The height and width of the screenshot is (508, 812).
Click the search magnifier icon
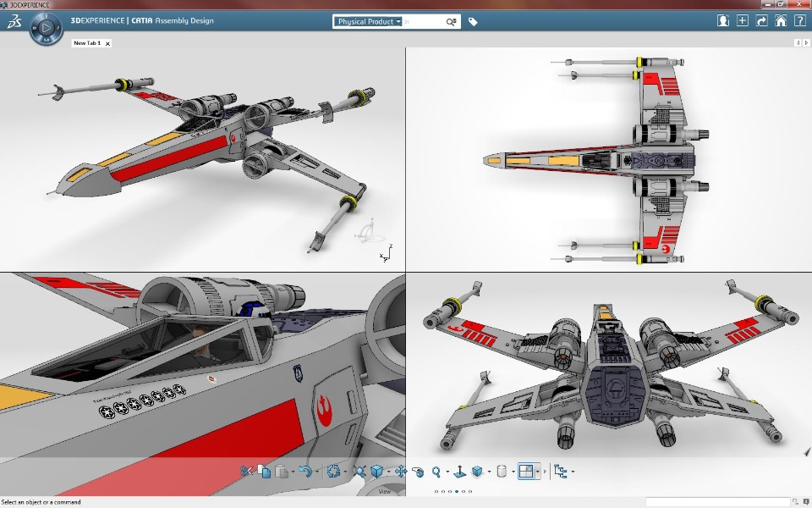tap(451, 22)
